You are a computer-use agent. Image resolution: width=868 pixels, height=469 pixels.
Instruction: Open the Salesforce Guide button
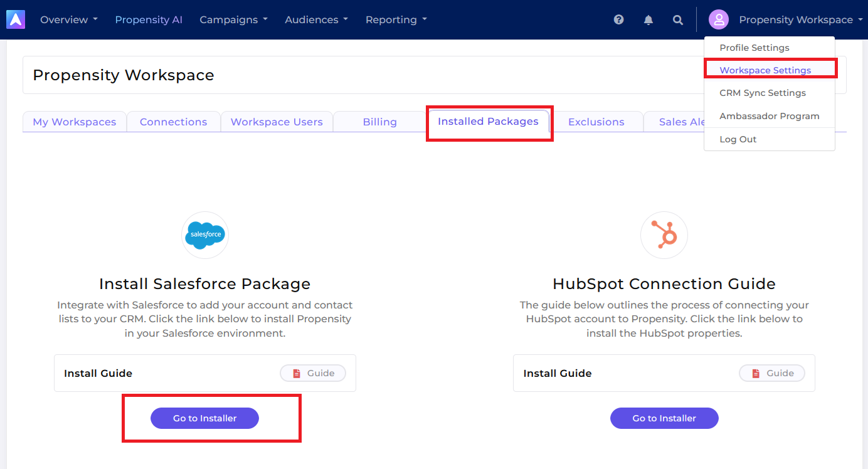pyautogui.click(x=313, y=373)
